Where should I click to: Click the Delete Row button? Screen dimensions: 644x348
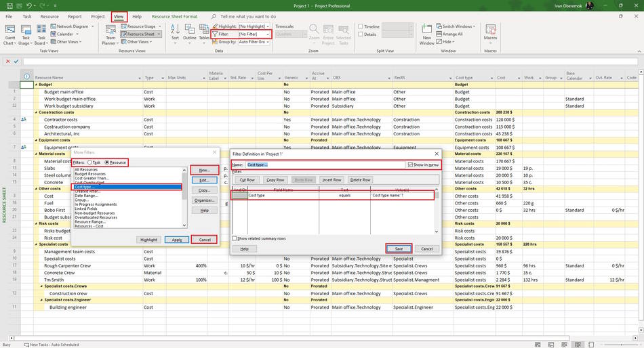pyautogui.click(x=360, y=179)
